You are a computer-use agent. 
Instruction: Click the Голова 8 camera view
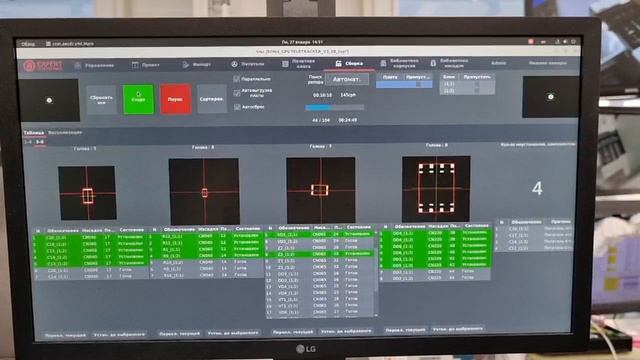click(436, 189)
